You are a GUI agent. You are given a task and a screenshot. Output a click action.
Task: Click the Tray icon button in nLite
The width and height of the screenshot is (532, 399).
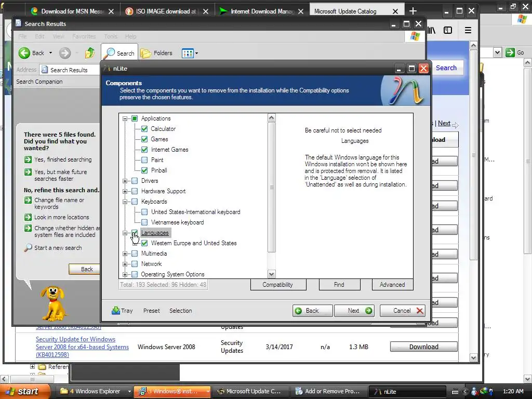point(122,311)
